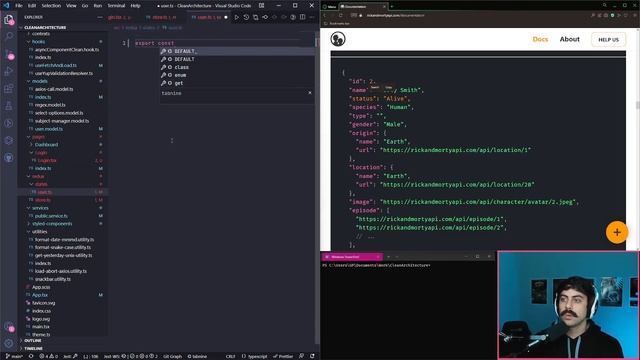
Task: Open axios-call.model.ts in the explorer
Action: [x=54, y=89]
